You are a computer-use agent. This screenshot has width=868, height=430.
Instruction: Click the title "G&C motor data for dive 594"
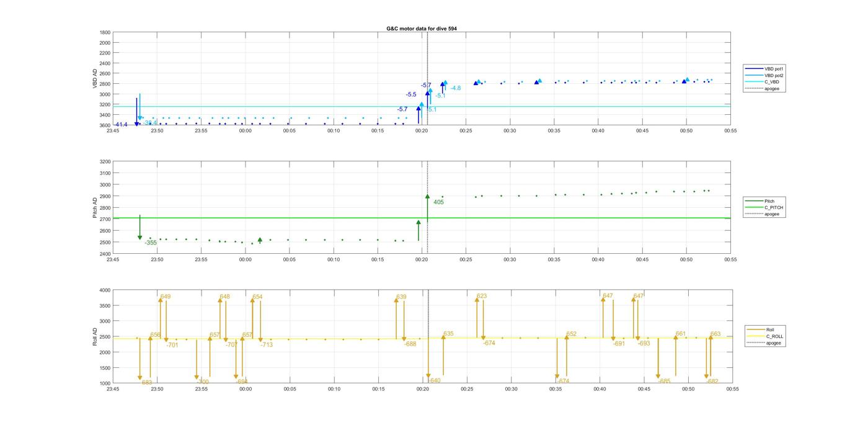coord(422,29)
